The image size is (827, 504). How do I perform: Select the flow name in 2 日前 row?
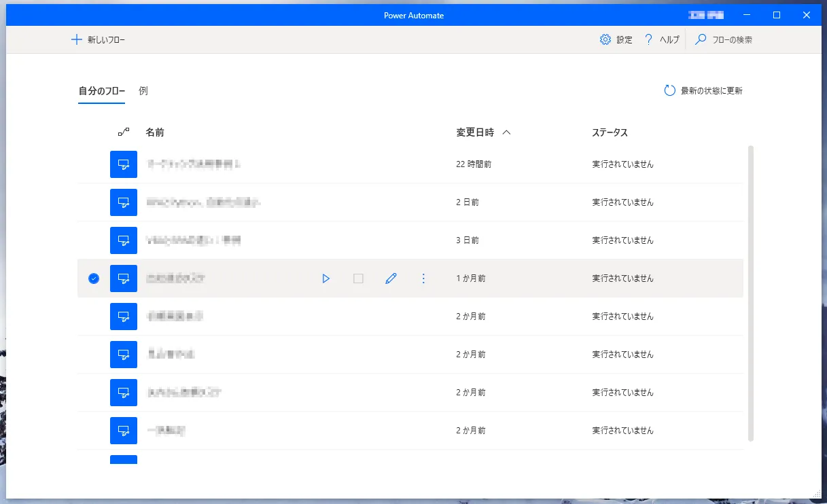point(204,202)
